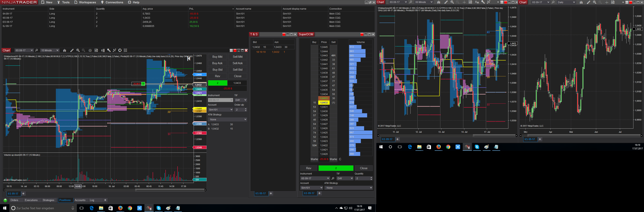Open bar type selector in 15 Minute chart
This screenshot has width=644, height=212.
[64, 50]
